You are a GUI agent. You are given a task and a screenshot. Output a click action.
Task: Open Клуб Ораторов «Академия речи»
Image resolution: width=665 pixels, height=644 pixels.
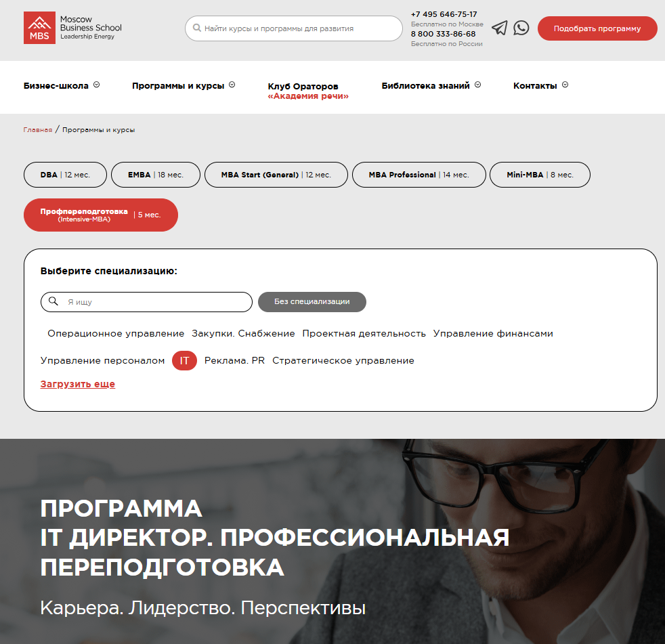[308, 91]
